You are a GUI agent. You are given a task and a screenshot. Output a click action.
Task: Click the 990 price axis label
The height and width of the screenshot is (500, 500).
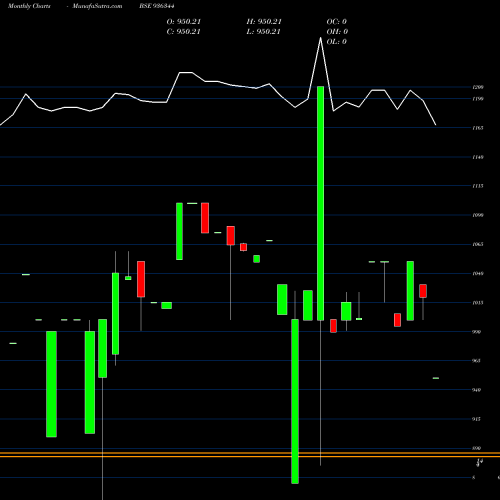[x=477, y=332]
